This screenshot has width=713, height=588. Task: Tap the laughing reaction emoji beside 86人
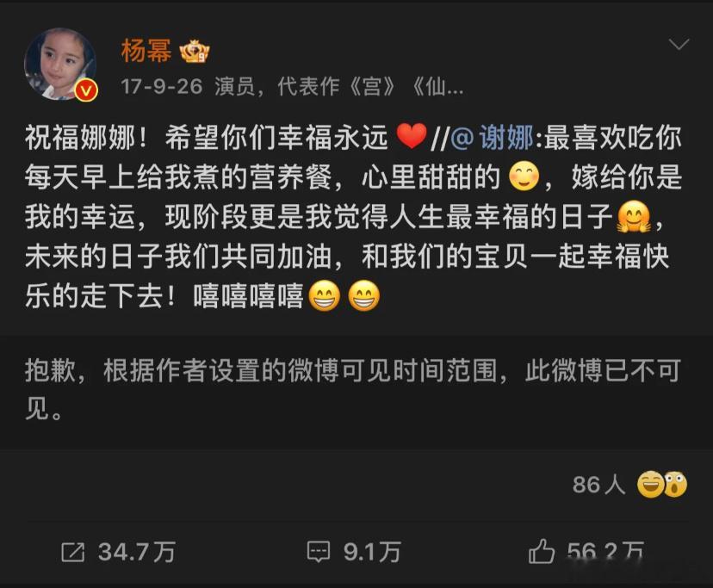[x=650, y=485]
